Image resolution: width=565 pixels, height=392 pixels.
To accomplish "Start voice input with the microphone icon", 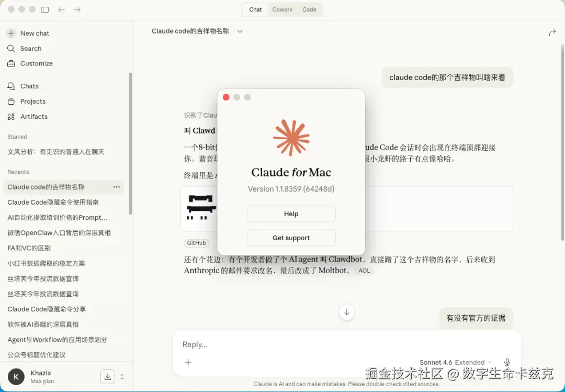I will [x=507, y=362].
